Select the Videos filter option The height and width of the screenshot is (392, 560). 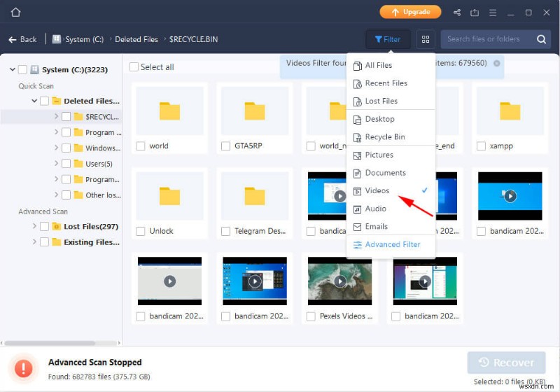[x=391, y=190]
